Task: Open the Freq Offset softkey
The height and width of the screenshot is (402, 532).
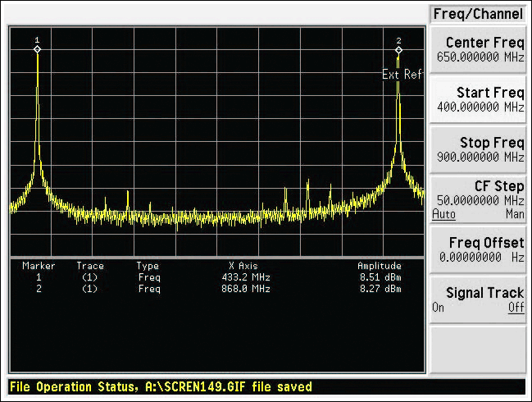Action: pyautogui.click(x=478, y=250)
